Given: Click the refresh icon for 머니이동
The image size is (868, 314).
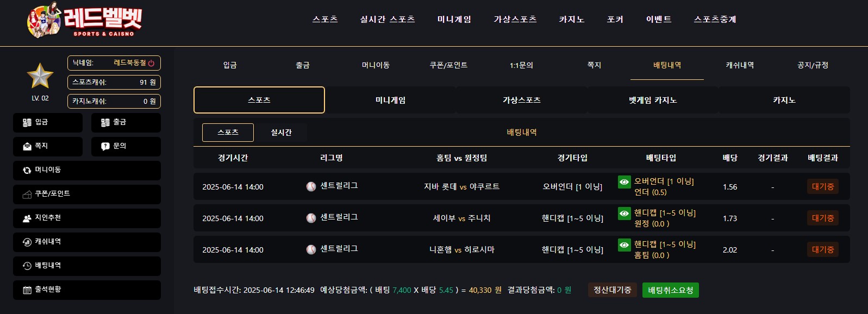Looking at the screenshot, I should [x=27, y=170].
